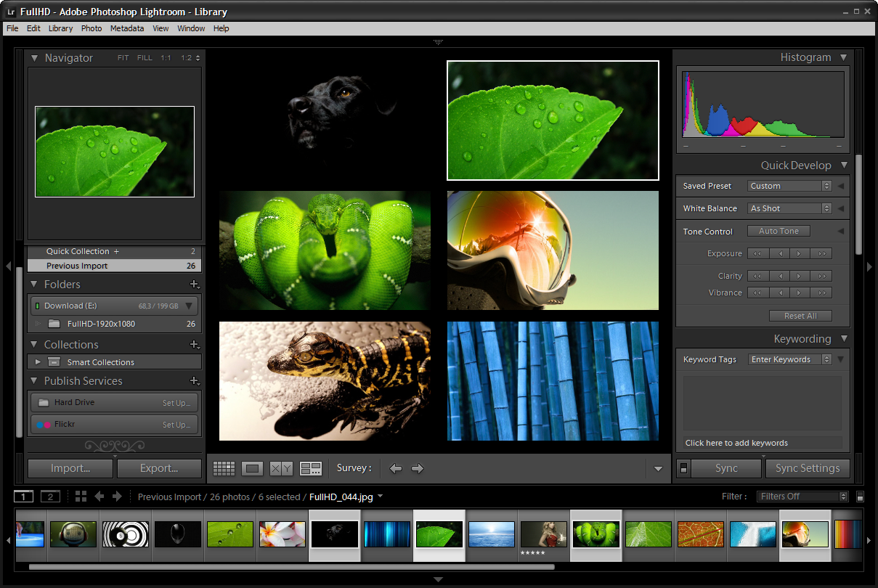Image resolution: width=878 pixels, height=588 pixels.
Task: Open the Metadata menu
Action: (x=127, y=28)
